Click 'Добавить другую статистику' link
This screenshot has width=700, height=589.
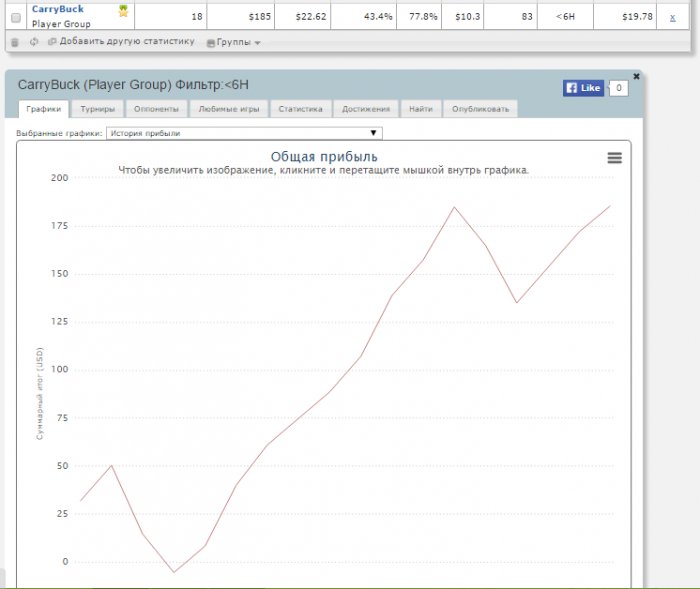pos(126,42)
